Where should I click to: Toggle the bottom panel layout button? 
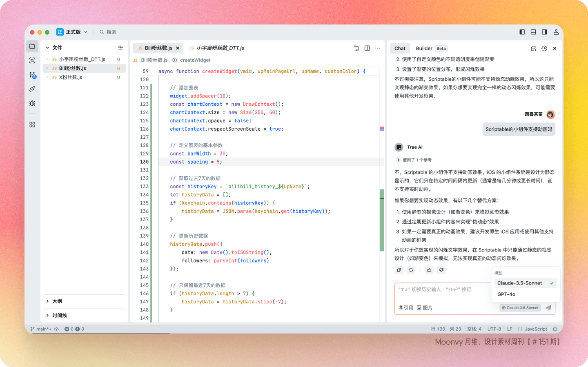533,32
